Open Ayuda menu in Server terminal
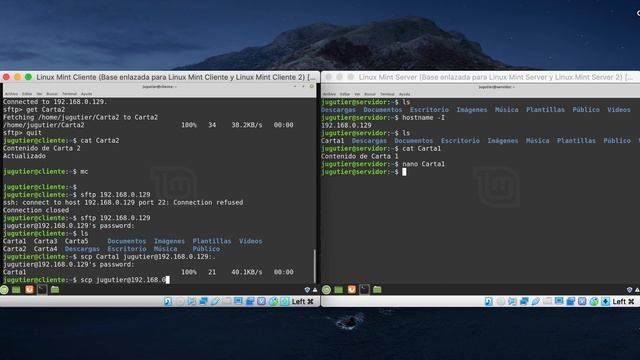 tap(404, 93)
